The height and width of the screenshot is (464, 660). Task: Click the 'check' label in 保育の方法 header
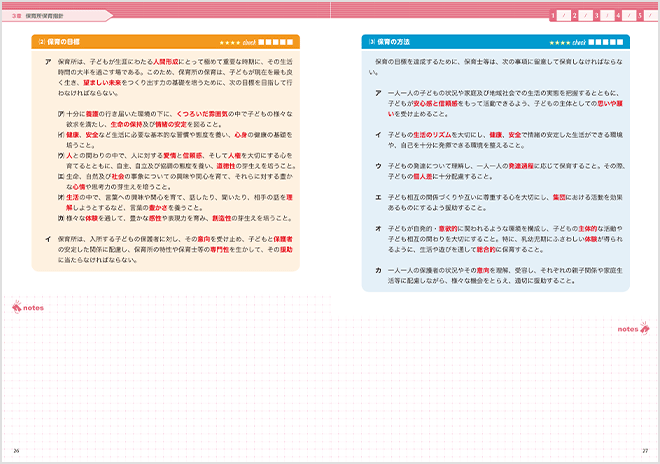tap(579, 43)
